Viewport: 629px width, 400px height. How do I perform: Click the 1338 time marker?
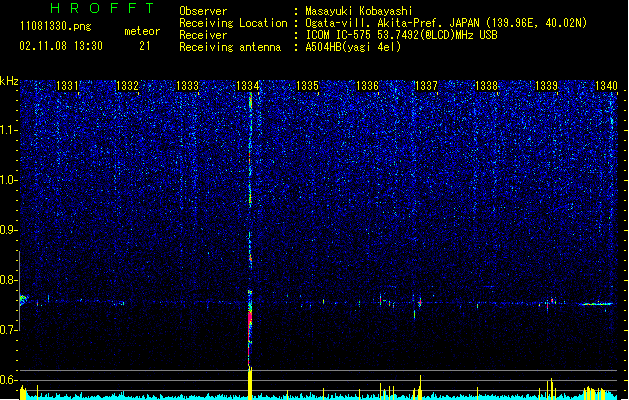click(x=487, y=85)
